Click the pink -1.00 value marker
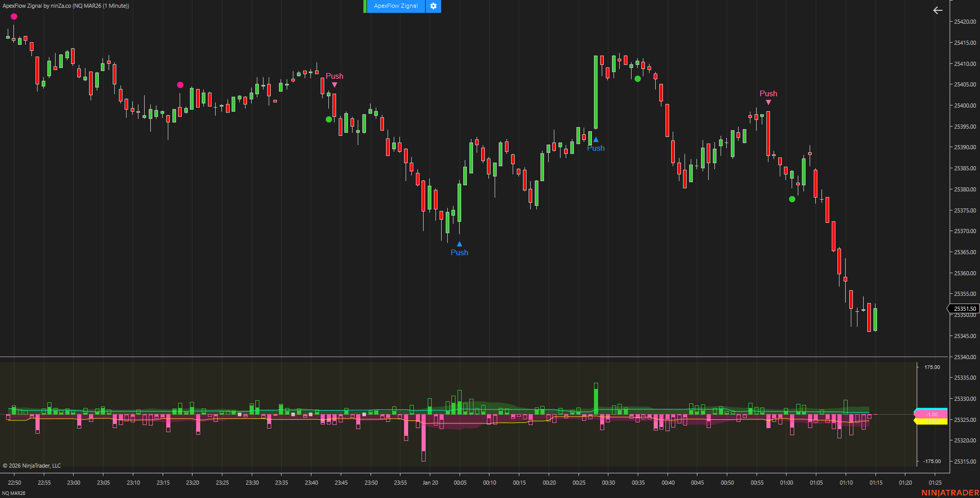 pos(932,414)
